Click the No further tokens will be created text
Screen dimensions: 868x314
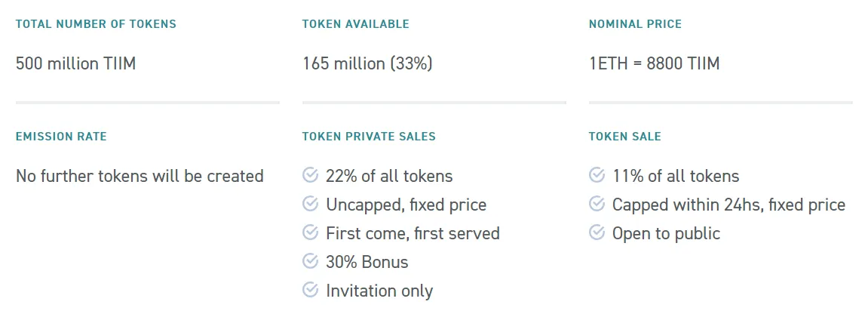pos(140,176)
